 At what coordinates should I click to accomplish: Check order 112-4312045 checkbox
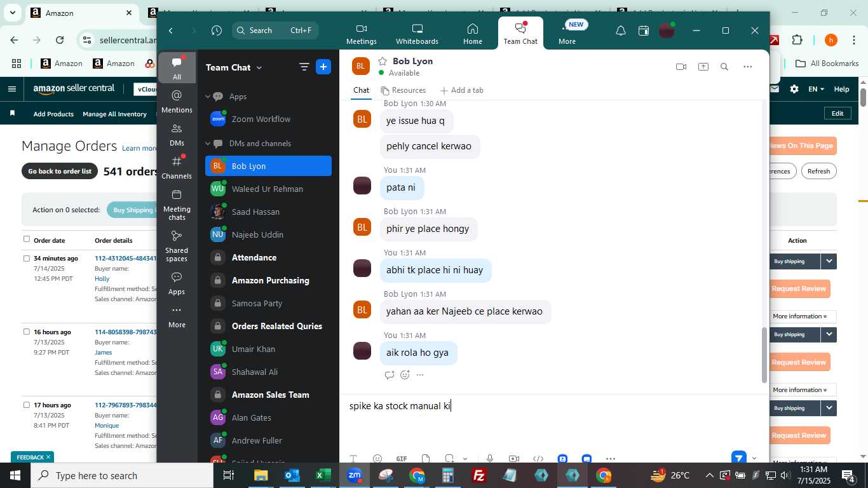click(27, 258)
